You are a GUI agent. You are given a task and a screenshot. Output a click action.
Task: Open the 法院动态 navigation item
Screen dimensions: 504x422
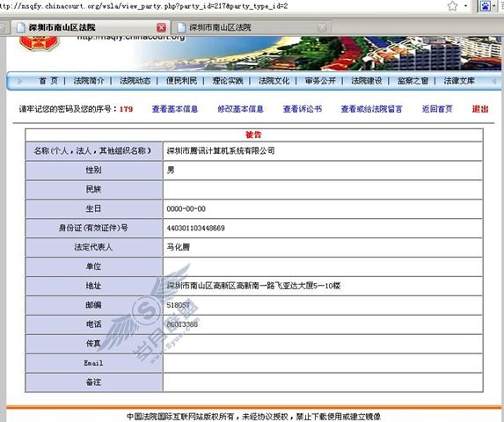pyautogui.click(x=135, y=81)
